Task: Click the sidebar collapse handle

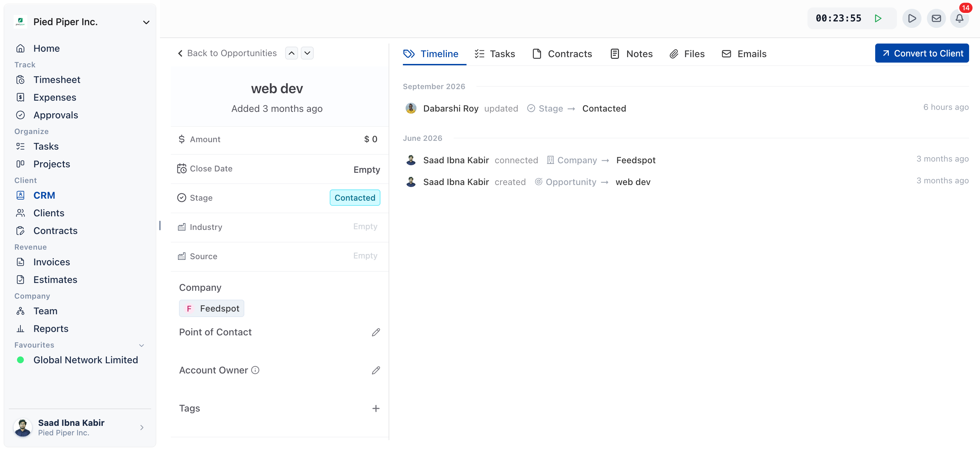Action: click(160, 225)
